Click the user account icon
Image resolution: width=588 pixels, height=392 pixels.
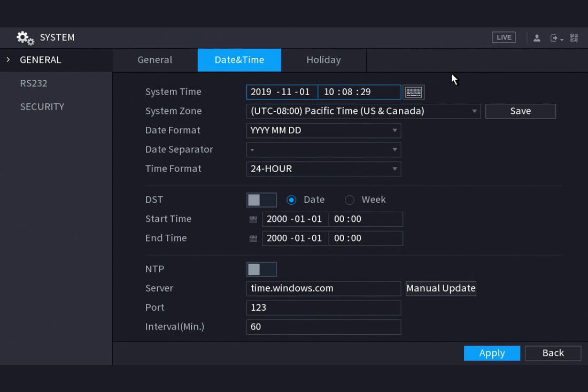pyautogui.click(x=537, y=37)
